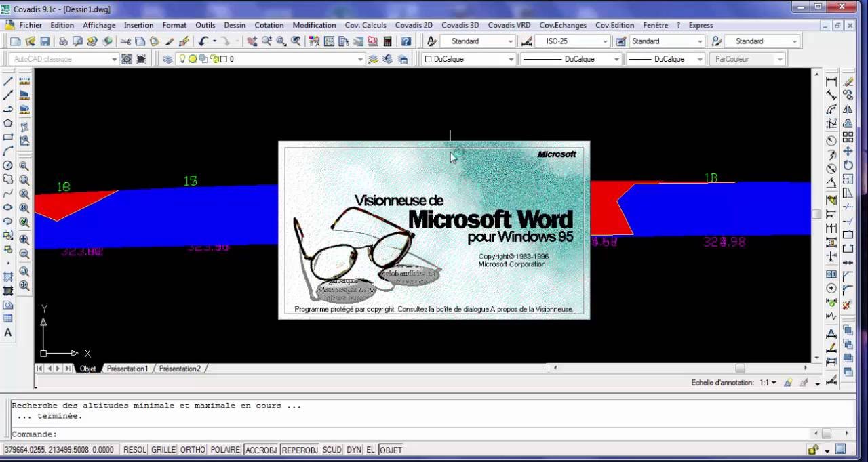Click the horizontal scrollbar of the drawing area
868x462 pixels.
point(680,369)
